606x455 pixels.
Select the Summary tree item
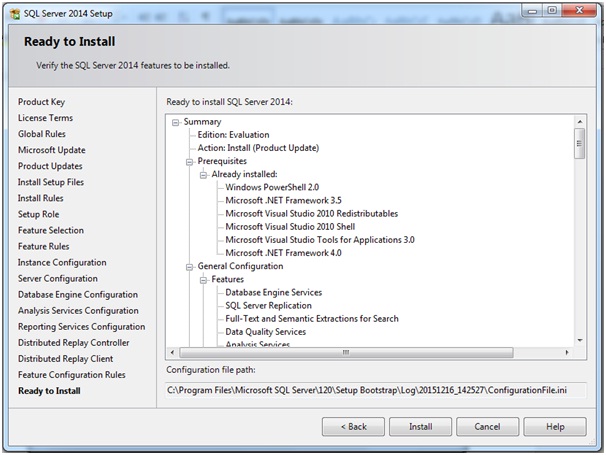[202, 122]
